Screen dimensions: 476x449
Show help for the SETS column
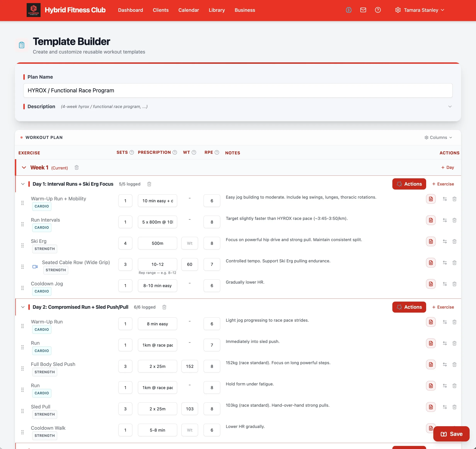[131, 152]
